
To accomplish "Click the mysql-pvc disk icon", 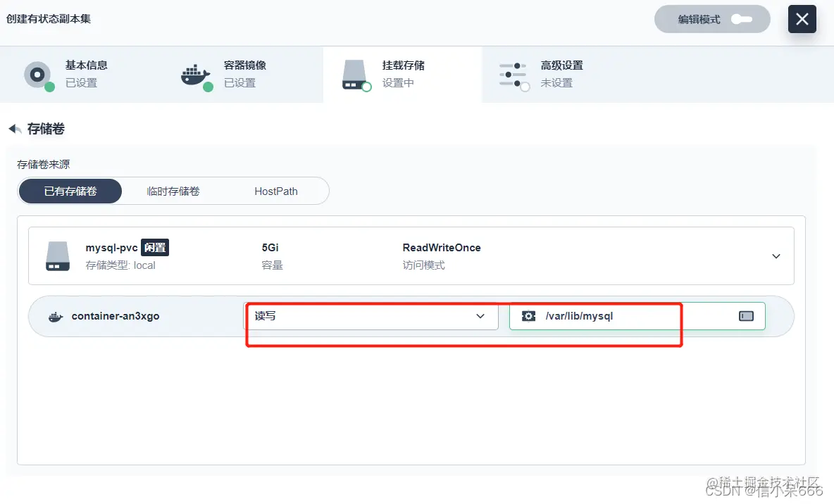I will click(58, 256).
